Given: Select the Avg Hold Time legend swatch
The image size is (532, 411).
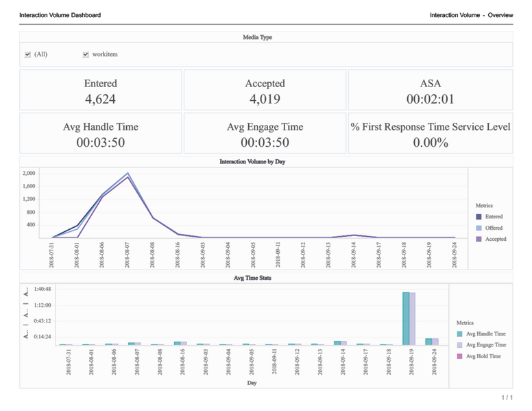Looking at the screenshot, I should tap(460, 355).
